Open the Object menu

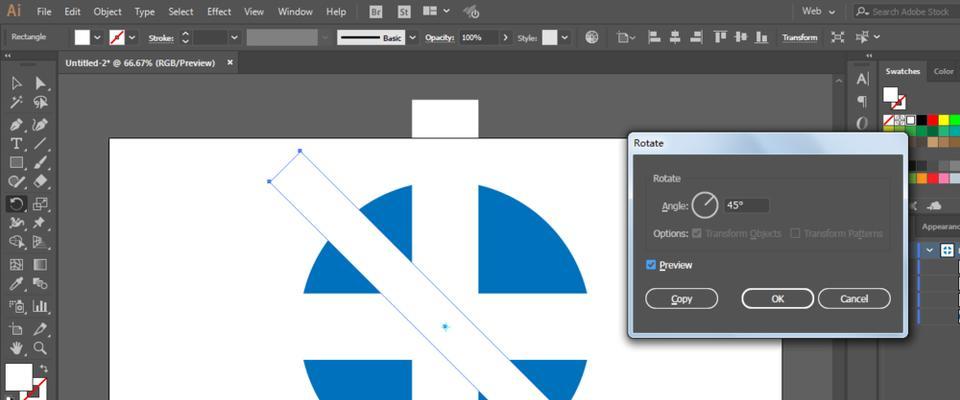[108, 12]
